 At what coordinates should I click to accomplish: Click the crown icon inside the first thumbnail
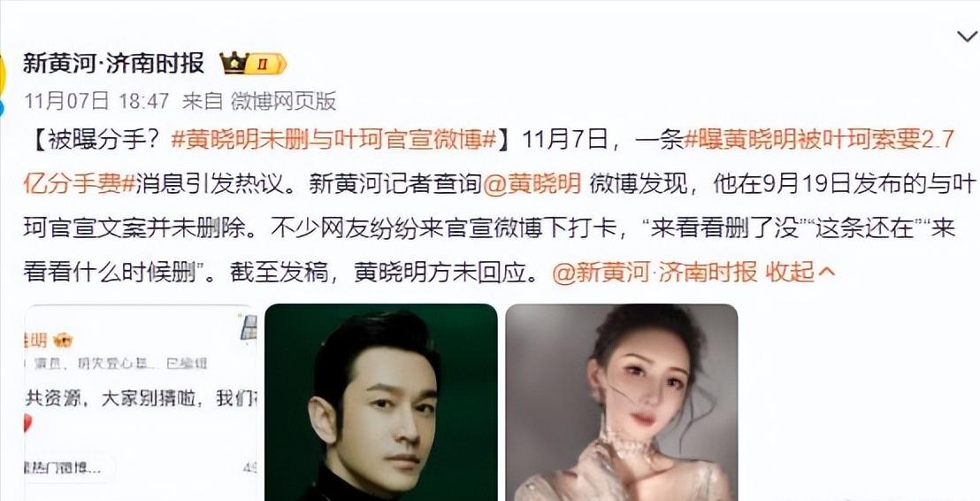pyautogui.click(x=63, y=341)
